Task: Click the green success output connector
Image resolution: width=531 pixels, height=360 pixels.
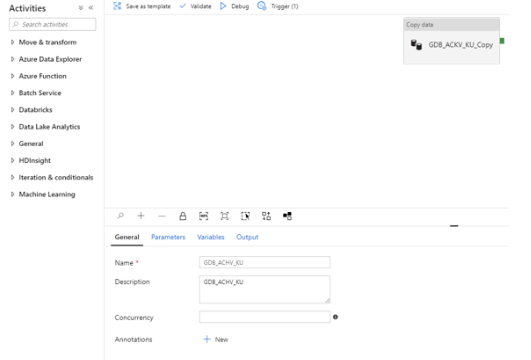Action: click(x=502, y=41)
